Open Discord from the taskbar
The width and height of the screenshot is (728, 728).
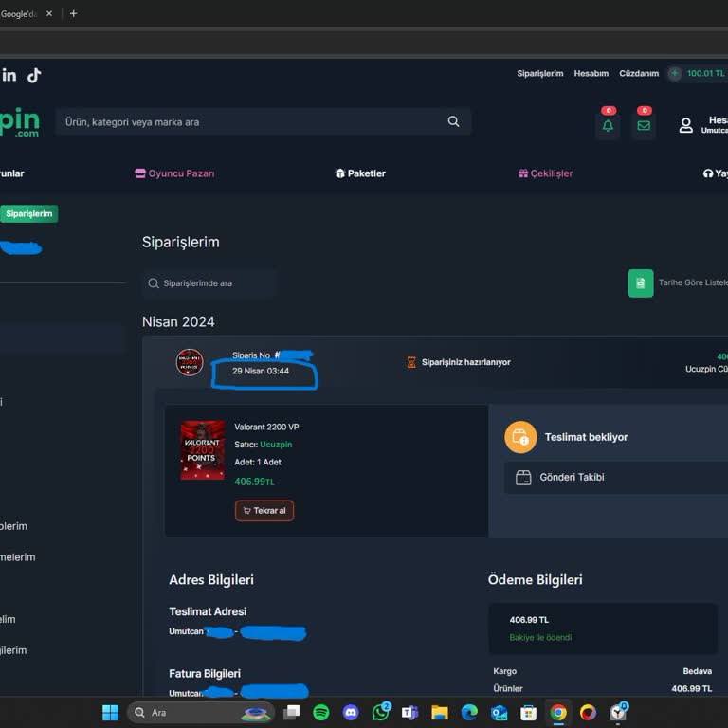(351, 712)
